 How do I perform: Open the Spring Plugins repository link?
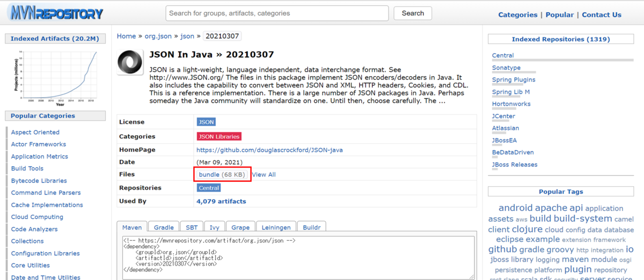514,79
